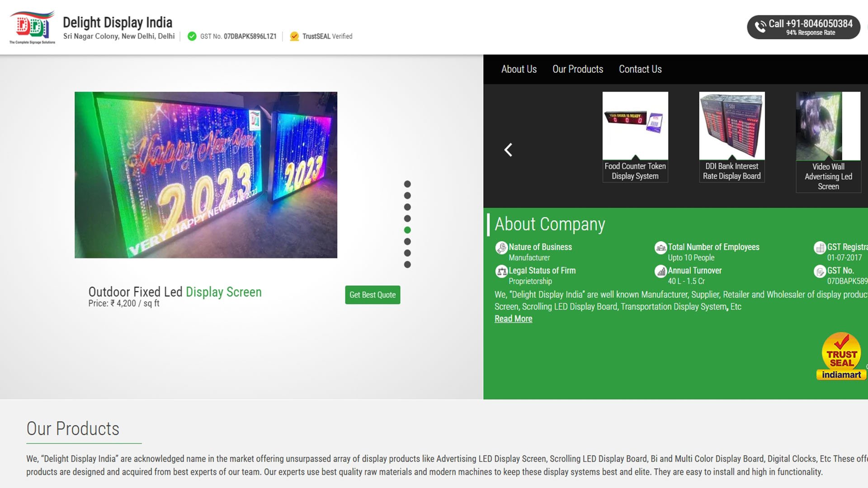The image size is (868, 488).
Task: Follow the Read More link
Action: 513,319
